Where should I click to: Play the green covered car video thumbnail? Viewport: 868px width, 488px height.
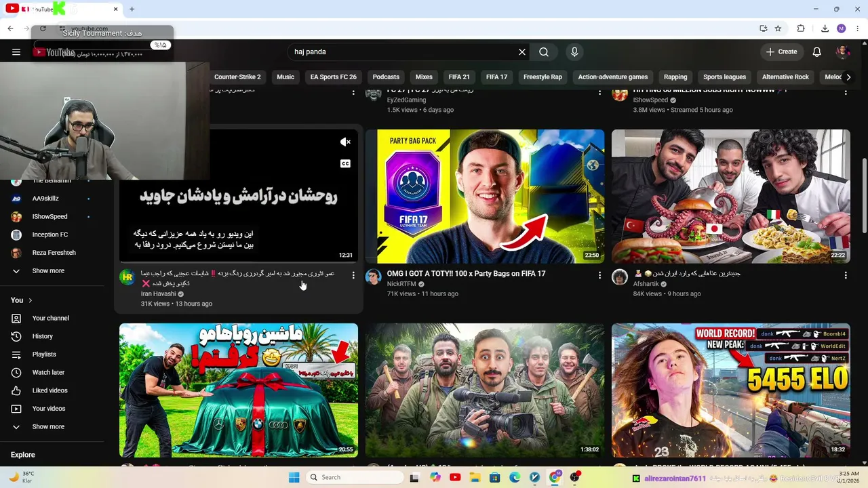[239, 390]
